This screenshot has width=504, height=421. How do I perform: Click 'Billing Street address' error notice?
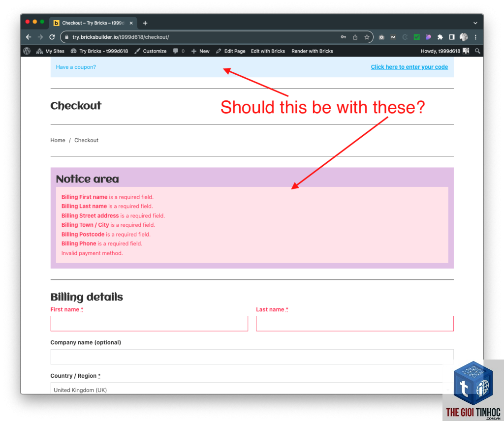tap(113, 215)
